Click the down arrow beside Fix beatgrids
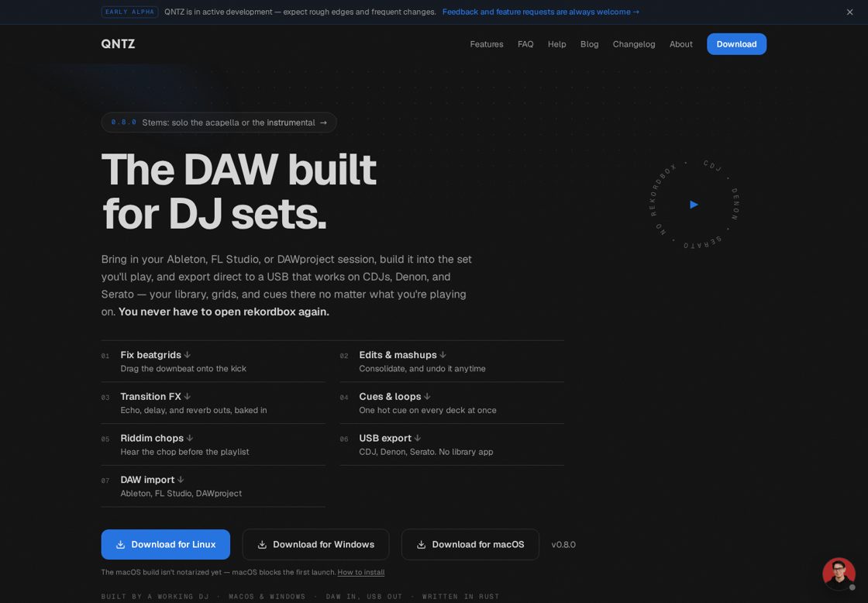Screen dimensions: 868x603 pos(187,355)
